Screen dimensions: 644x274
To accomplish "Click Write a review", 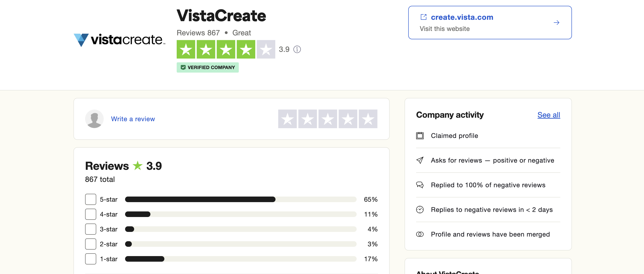I will (x=133, y=119).
